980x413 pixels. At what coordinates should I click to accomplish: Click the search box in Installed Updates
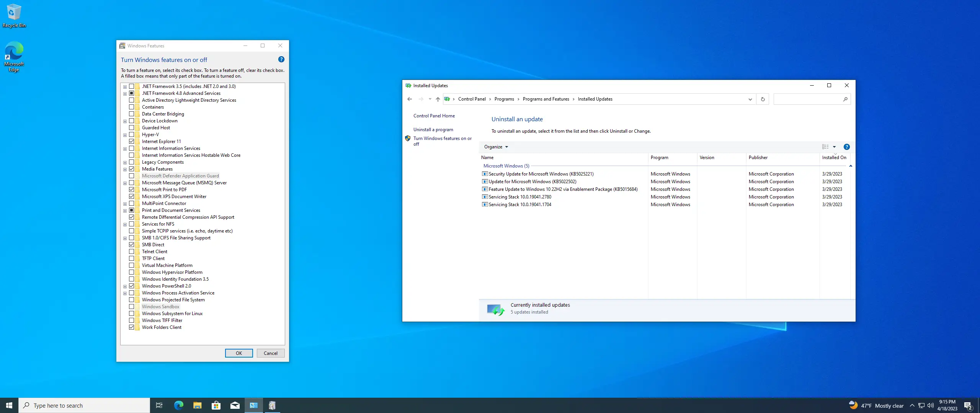point(808,99)
